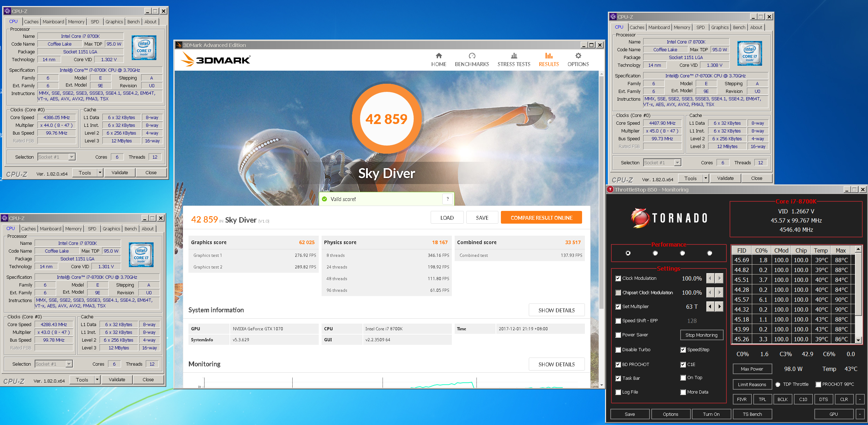This screenshot has height=425, width=868.
Task: Switch to Caches tab in top-left CPU-Z
Action: point(31,22)
